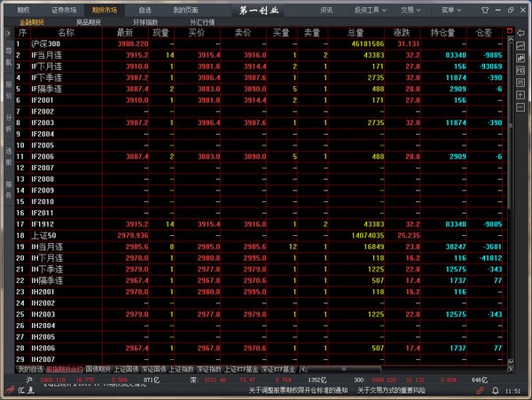This screenshot has height=400, width=532.
Task: Sort by 仓差 column header
Action: (x=483, y=33)
